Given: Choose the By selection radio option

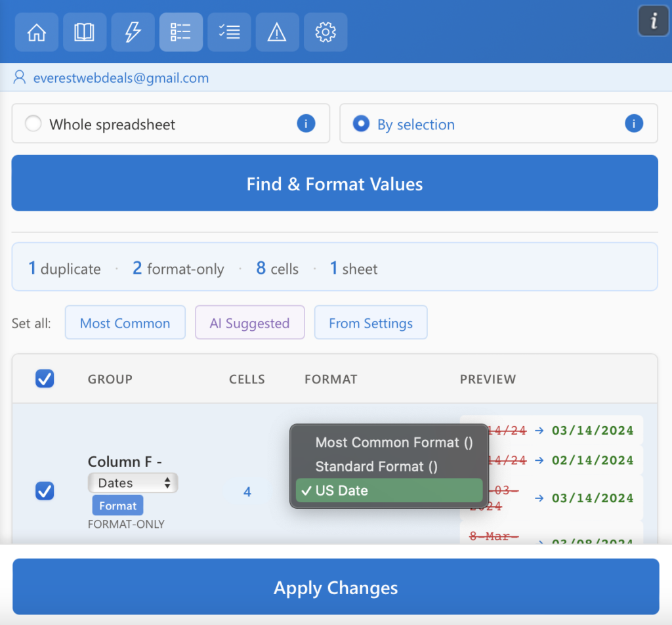Looking at the screenshot, I should point(361,124).
